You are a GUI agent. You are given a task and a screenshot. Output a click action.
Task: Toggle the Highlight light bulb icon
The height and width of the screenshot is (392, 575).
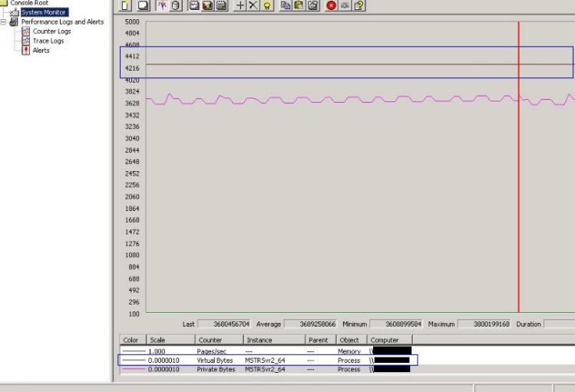pos(267,5)
